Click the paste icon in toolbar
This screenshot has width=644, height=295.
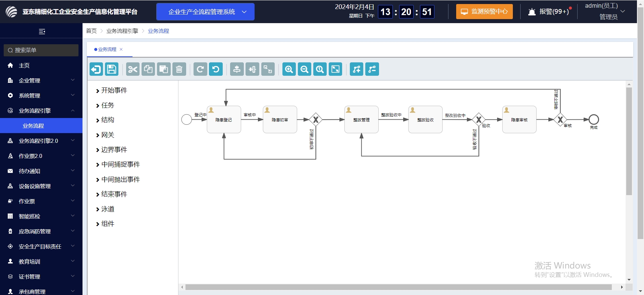coord(164,69)
